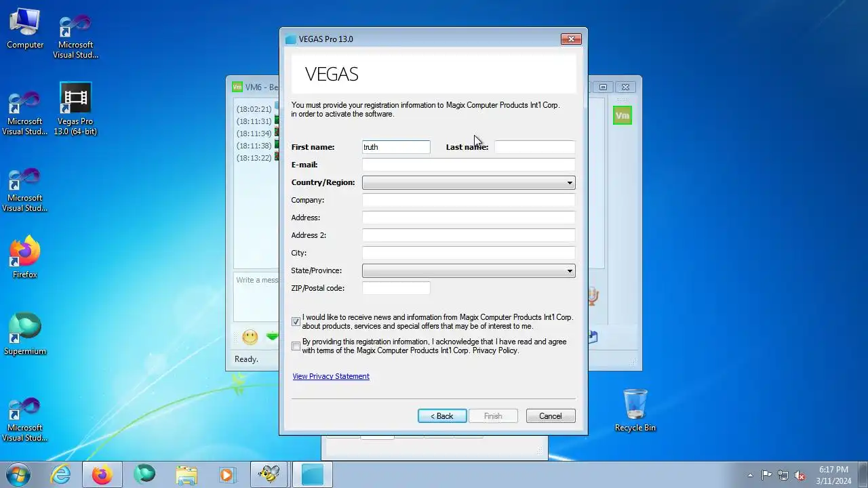Uncheck the receive news and information checkbox
Screen dimensions: 868x488
296,321
